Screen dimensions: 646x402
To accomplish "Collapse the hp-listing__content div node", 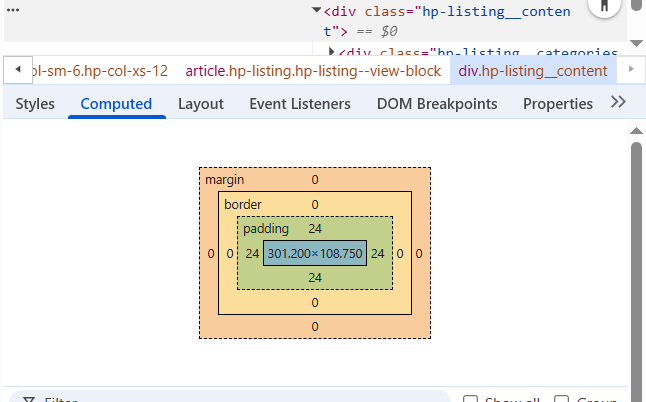I will tap(316, 11).
